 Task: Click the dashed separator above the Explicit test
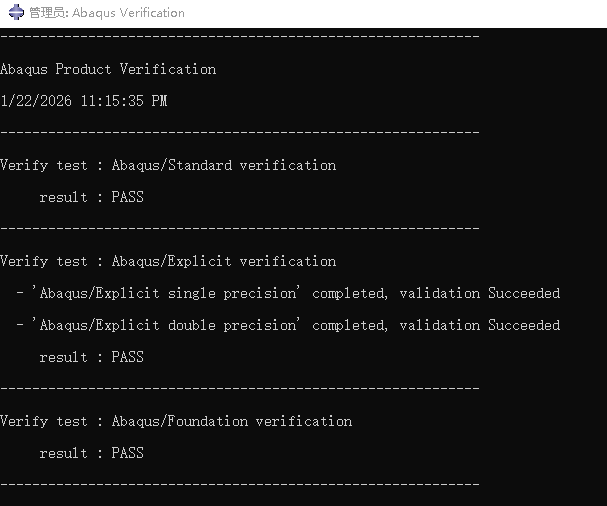click(240, 228)
